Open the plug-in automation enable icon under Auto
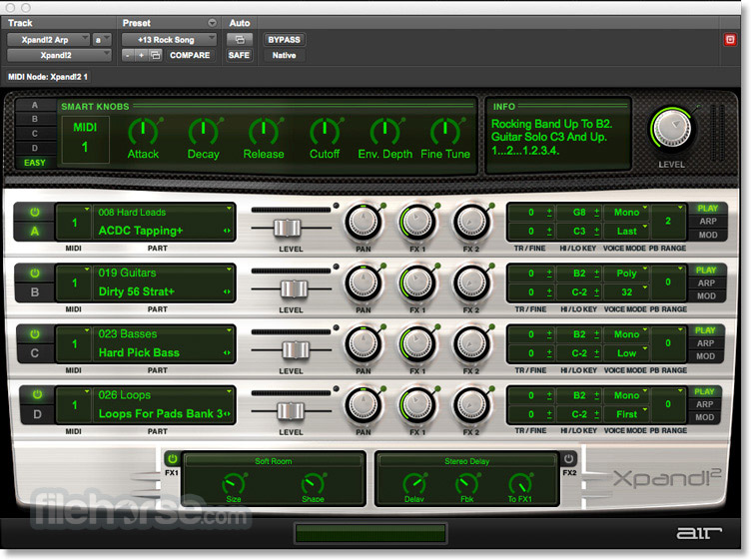The width and height of the screenshot is (751, 560). pyautogui.click(x=240, y=40)
